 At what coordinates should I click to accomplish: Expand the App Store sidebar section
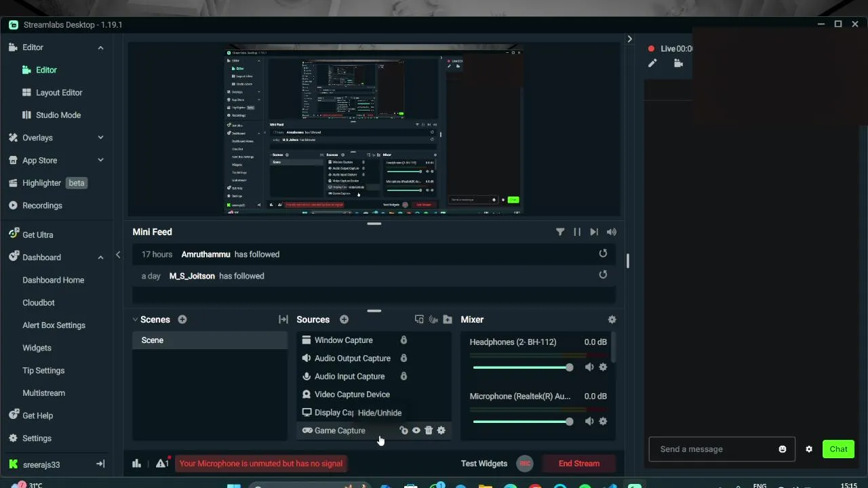[100, 160]
